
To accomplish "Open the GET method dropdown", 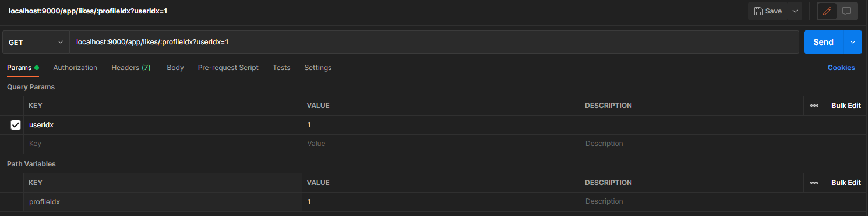I will pyautogui.click(x=36, y=43).
